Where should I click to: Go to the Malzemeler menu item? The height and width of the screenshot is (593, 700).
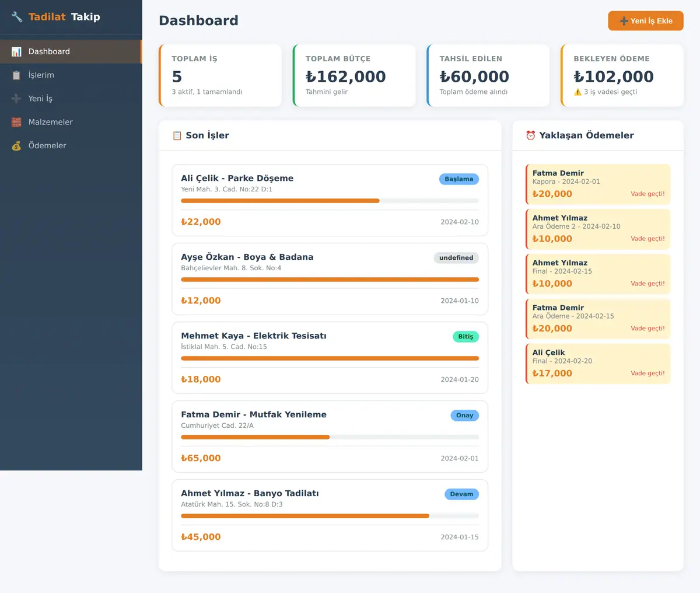coord(71,122)
